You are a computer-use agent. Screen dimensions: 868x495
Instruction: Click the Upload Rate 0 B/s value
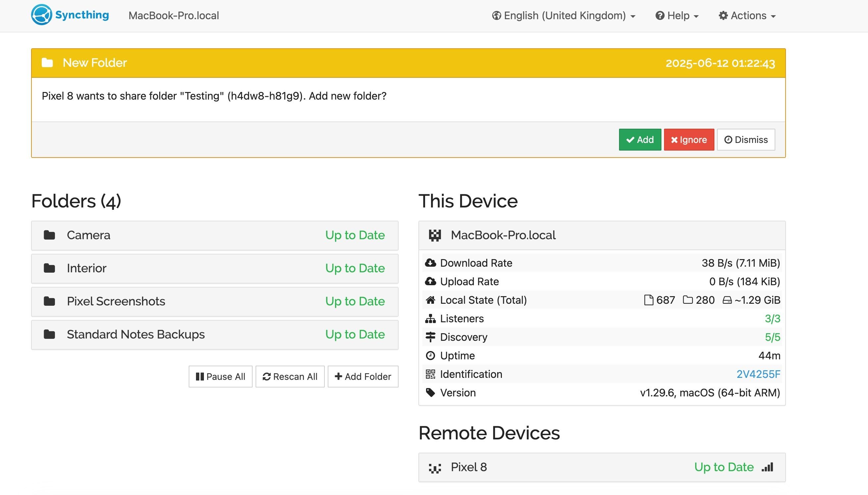coord(745,282)
